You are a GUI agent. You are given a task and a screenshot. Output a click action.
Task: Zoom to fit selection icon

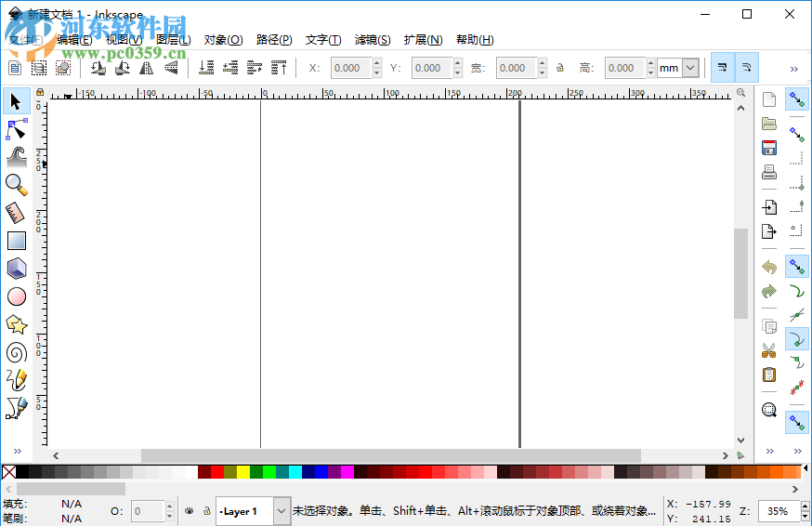tap(769, 411)
